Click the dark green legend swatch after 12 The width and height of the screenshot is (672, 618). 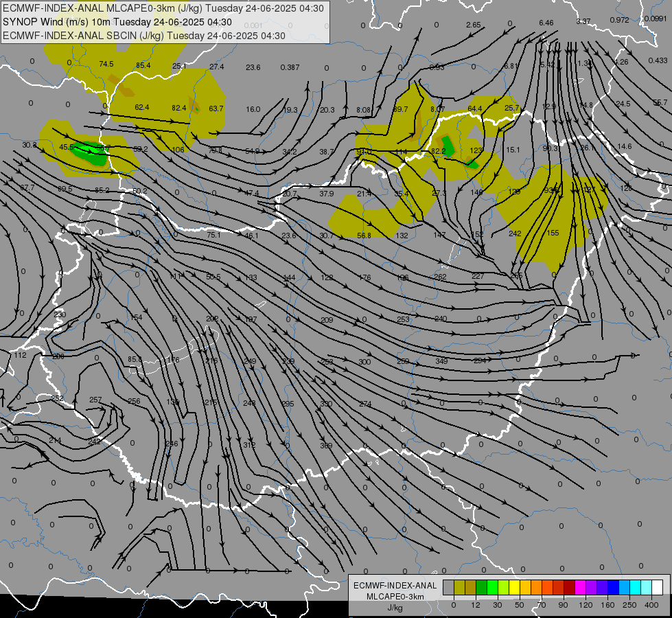click(482, 587)
